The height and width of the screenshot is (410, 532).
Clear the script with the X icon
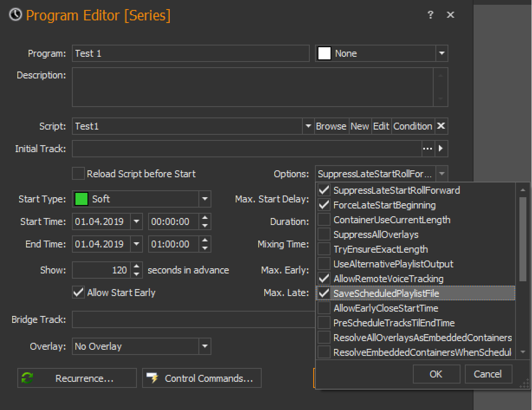441,126
